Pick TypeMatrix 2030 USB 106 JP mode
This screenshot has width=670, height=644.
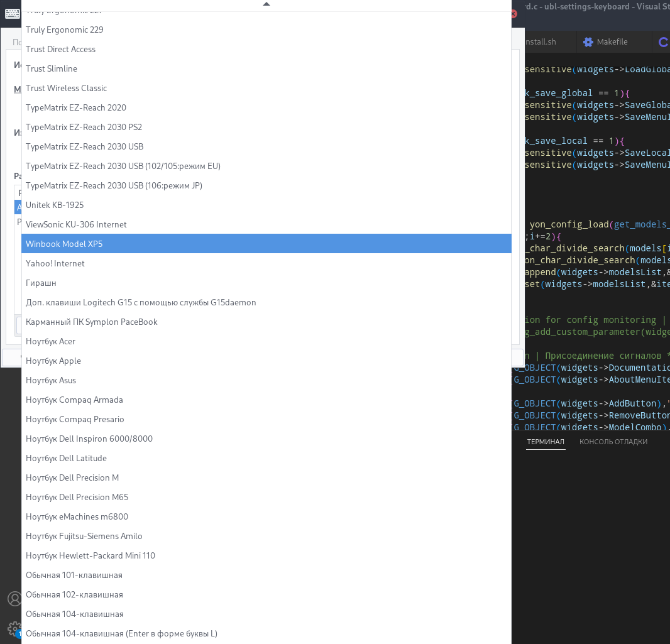(266, 186)
